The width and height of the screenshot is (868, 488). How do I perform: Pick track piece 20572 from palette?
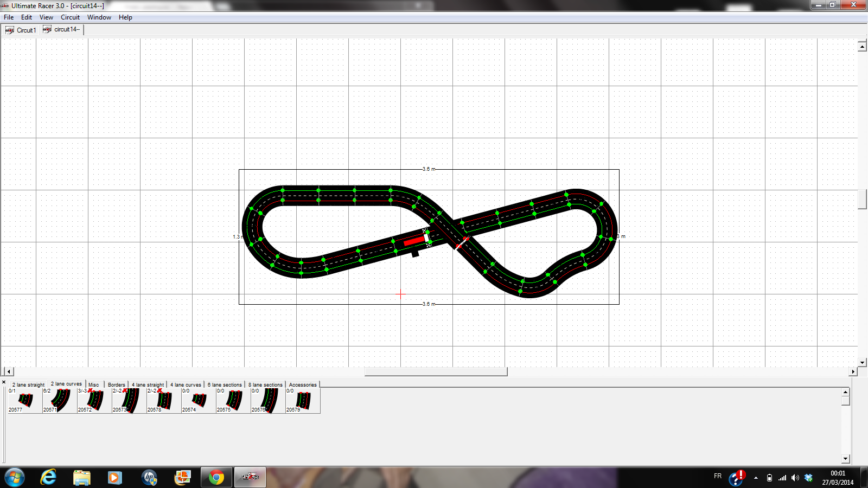94,400
